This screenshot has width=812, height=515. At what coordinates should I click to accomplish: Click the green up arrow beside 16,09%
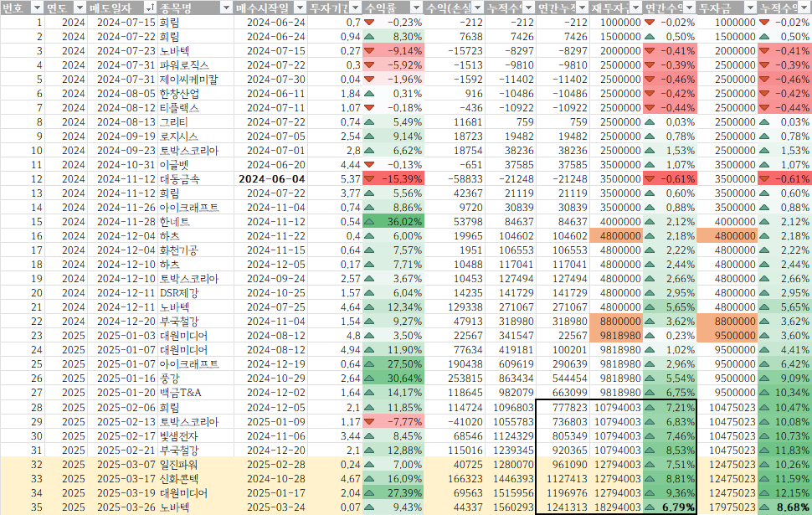369,479
